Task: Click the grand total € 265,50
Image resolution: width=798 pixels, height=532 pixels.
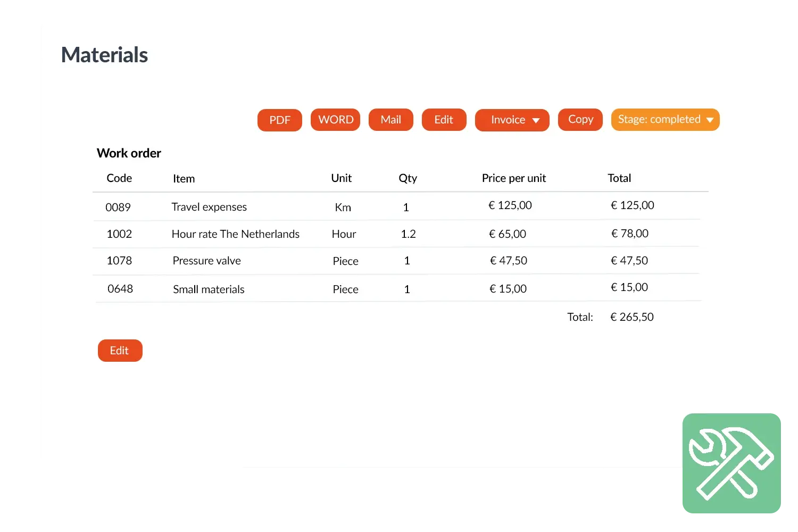Action: click(x=632, y=317)
